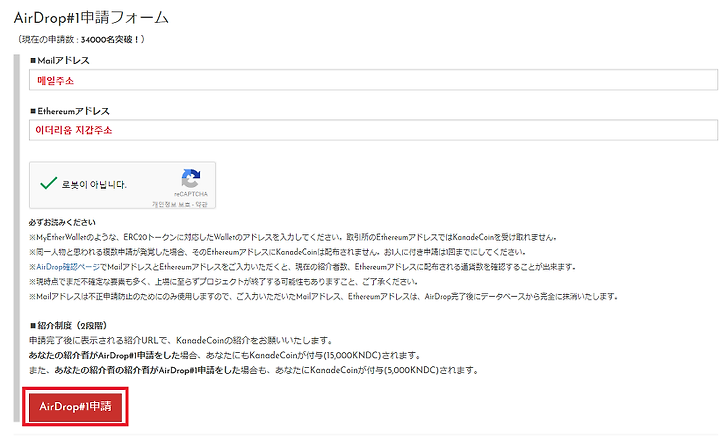This screenshot has width=720, height=446.
Task: Select the ■紹介制度（2段階） heading
Action: click(x=68, y=325)
